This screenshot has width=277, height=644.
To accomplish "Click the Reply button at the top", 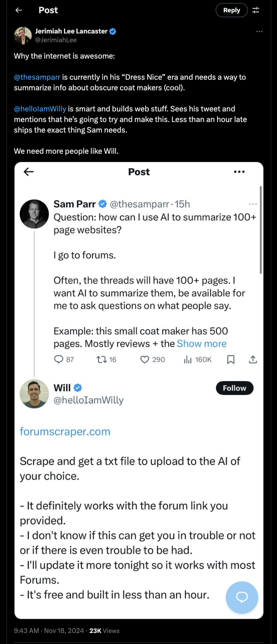I will 232,10.
